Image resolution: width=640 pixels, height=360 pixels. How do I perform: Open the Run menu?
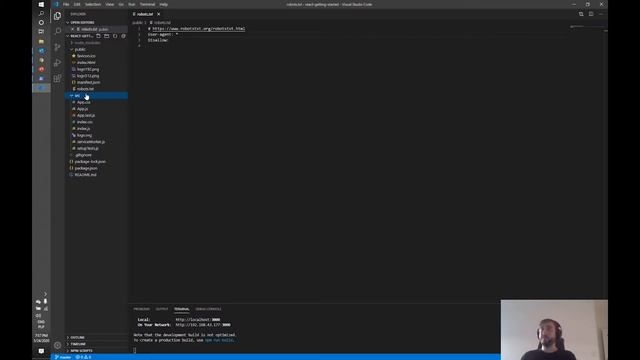[131, 4]
